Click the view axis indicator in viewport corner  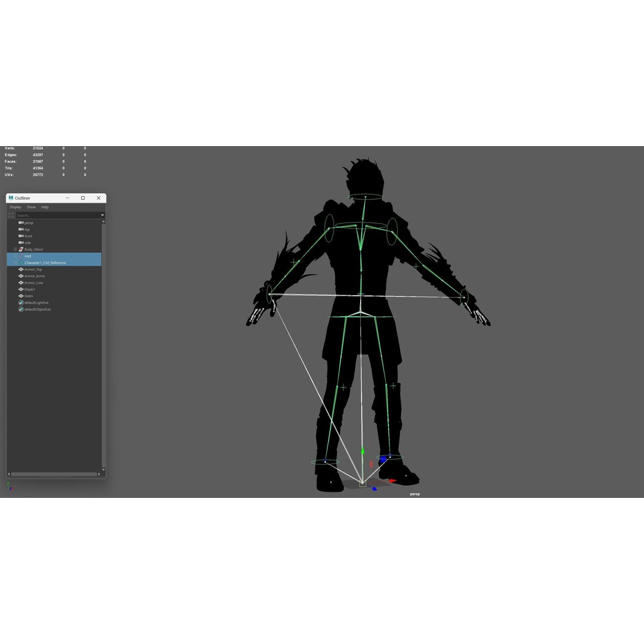(10, 487)
